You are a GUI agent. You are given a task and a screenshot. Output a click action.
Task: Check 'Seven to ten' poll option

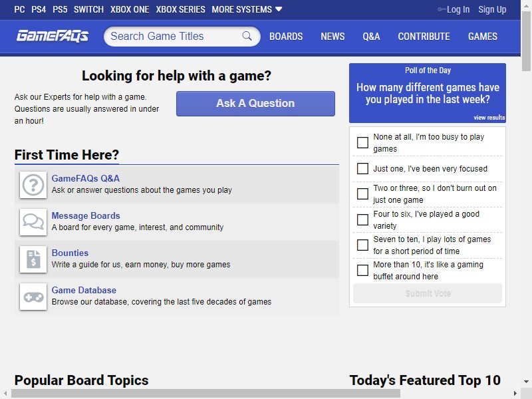point(362,245)
